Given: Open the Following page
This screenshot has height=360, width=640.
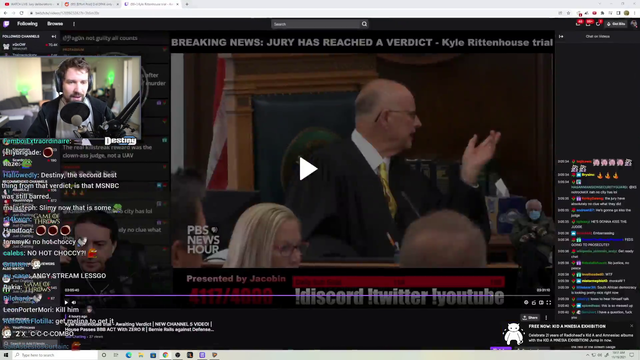Looking at the screenshot, I should point(27,24).
